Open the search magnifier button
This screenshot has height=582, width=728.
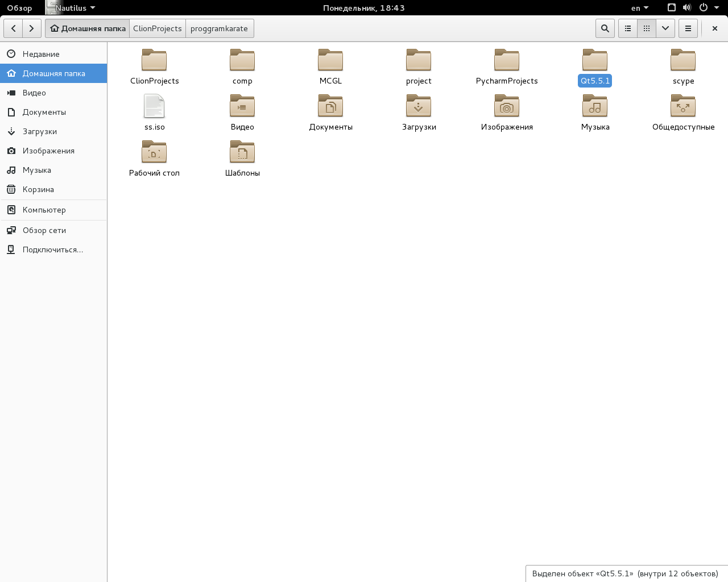[605, 28]
